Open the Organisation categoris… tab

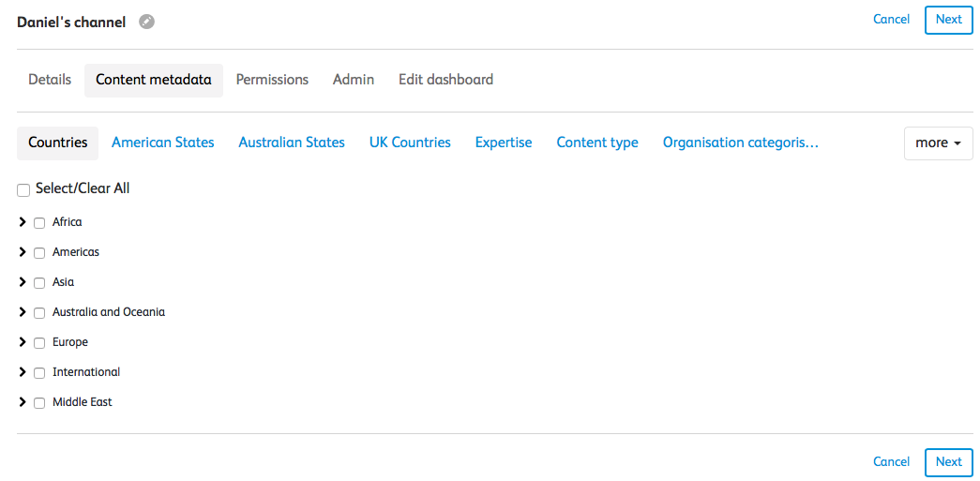tap(741, 143)
